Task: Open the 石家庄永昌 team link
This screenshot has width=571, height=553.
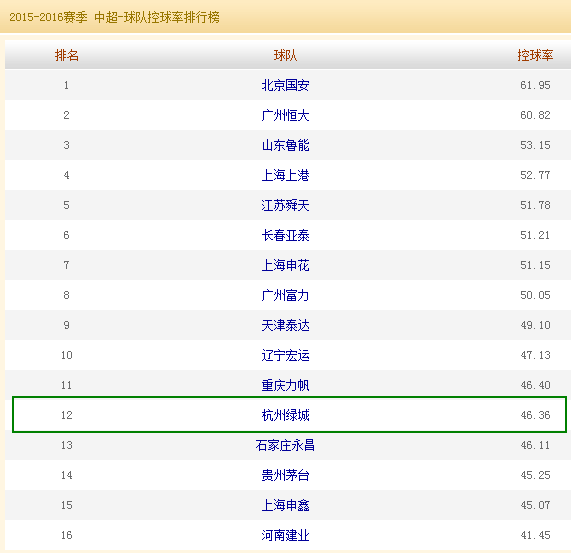Action: [285, 445]
